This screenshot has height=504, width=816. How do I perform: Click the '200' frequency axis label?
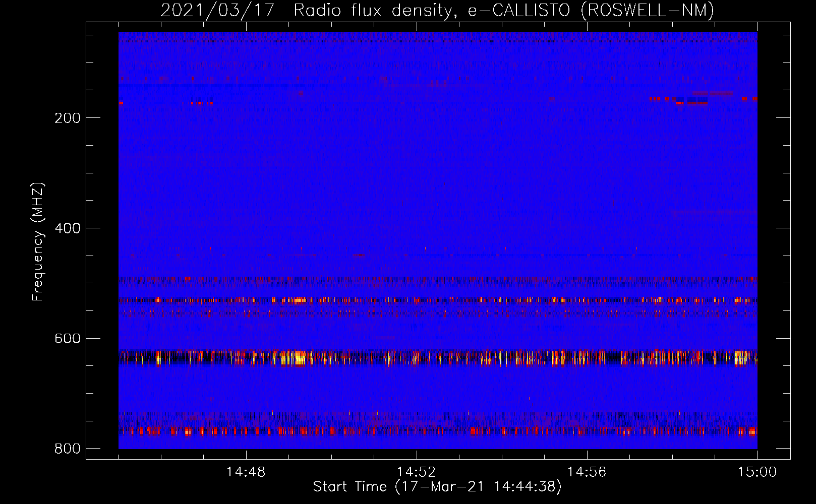(68, 118)
